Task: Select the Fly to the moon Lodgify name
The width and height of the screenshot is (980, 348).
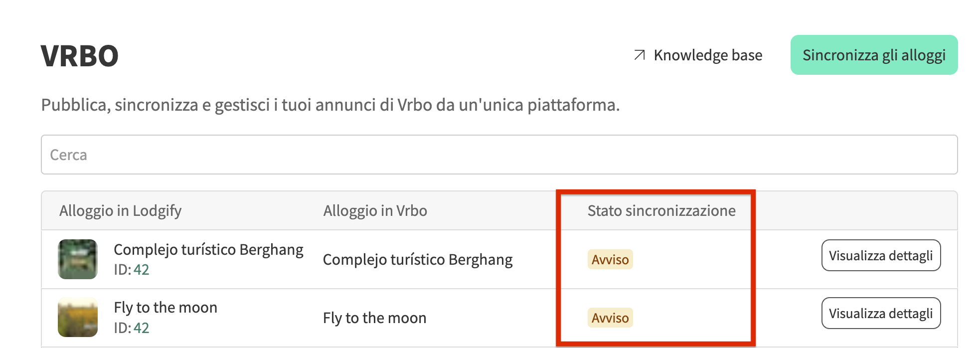Action: pyautogui.click(x=165, y=307)
